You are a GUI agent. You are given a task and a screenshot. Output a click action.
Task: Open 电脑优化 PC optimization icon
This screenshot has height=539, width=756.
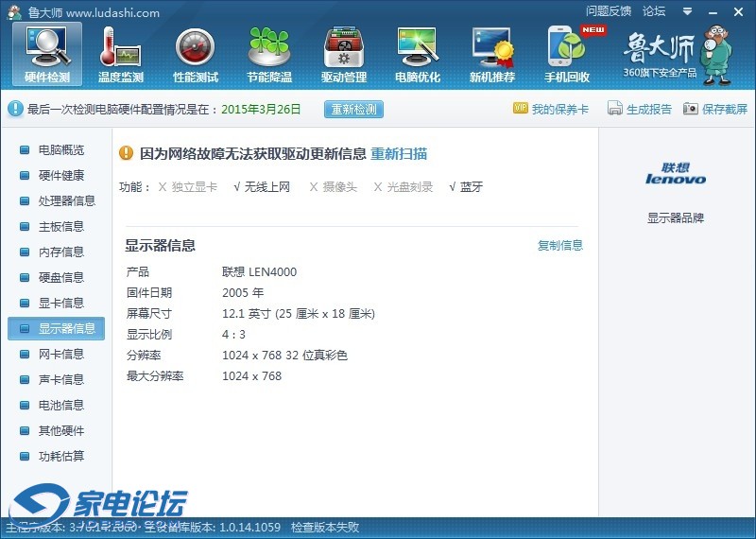(x=418, y=55)
